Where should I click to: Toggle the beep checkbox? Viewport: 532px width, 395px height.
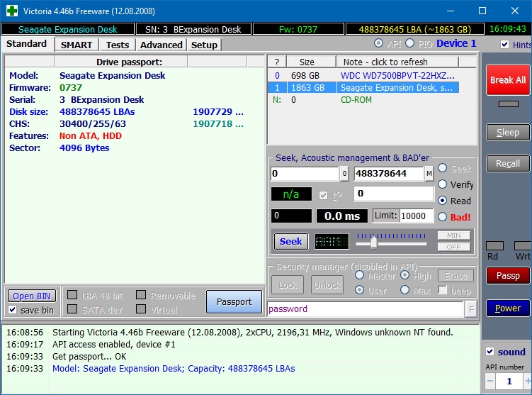[x=442, y=290]
